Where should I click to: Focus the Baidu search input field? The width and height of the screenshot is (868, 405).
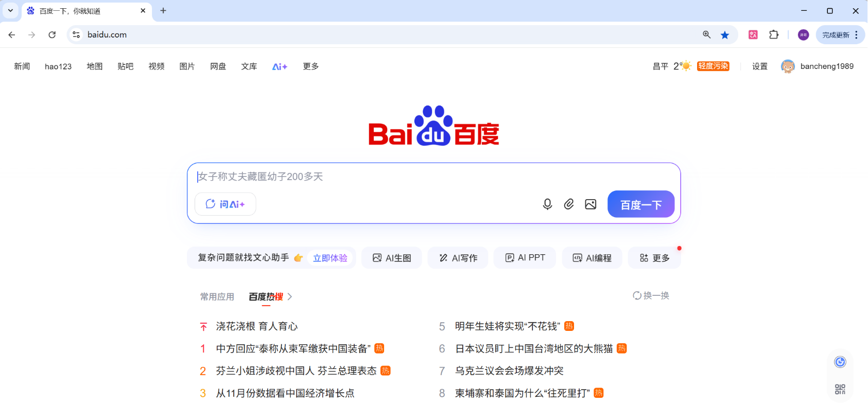433,177
